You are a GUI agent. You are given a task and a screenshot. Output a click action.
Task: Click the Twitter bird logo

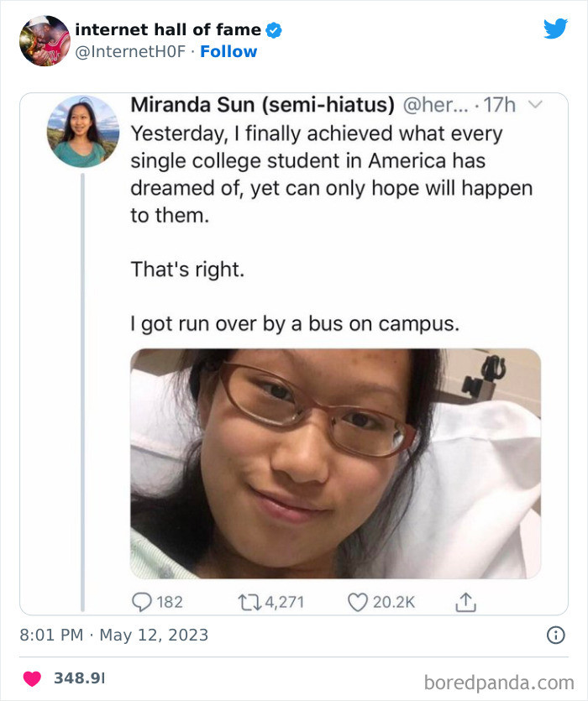555,29
